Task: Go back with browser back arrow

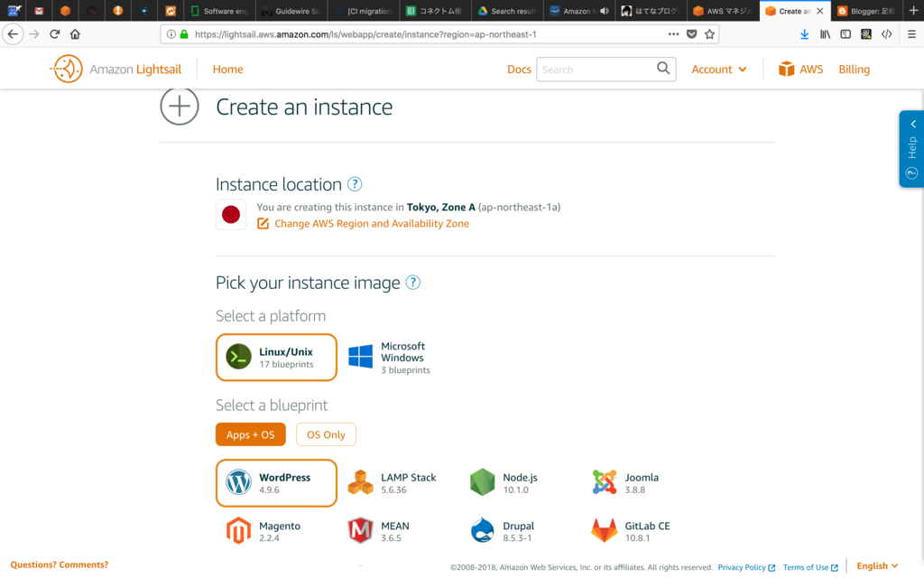Action: point(13,34)
